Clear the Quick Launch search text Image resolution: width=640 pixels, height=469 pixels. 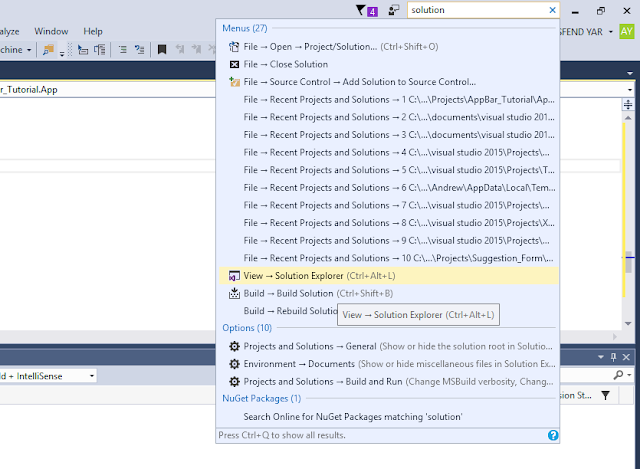pos(552,10)
